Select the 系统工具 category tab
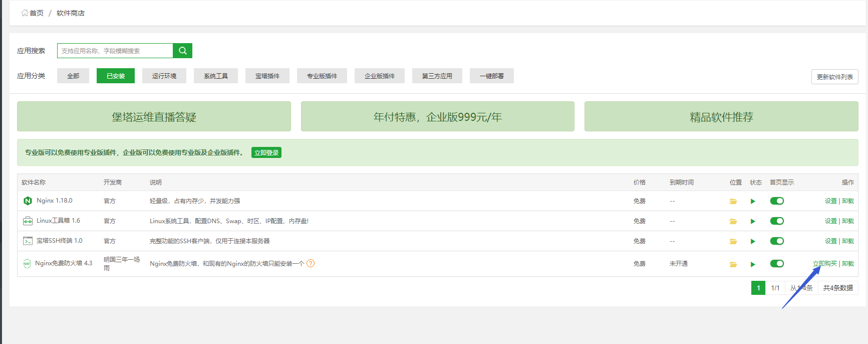This screenshot has height=344, width=868. pyautogui.click(x=216, y=76)
